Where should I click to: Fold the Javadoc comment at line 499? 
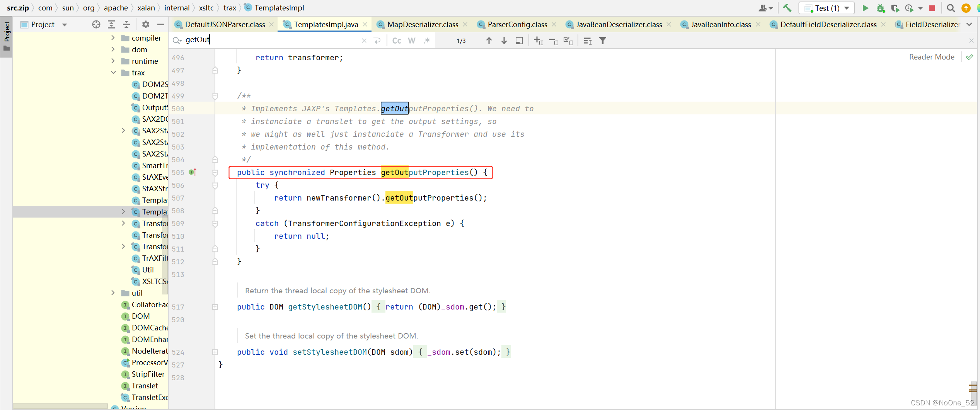tap(215, 96)
